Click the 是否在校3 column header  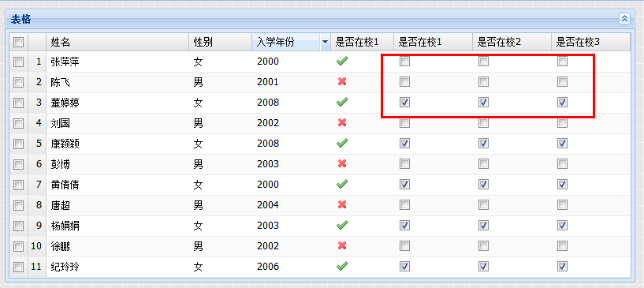[x=590, y=42]
